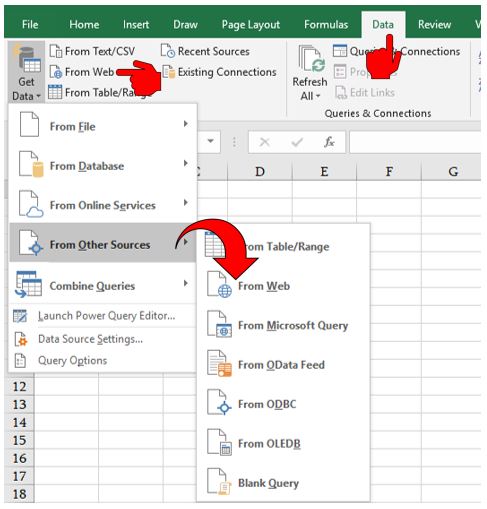Click the Query Options document icon
Viewport: 487px width, 509px height.
(x=20, y=361)
